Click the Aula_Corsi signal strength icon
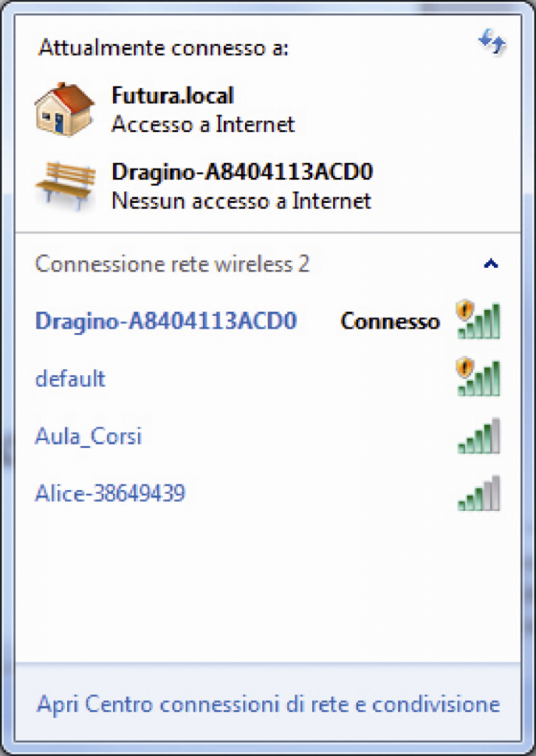 click(x=478, y=436)
